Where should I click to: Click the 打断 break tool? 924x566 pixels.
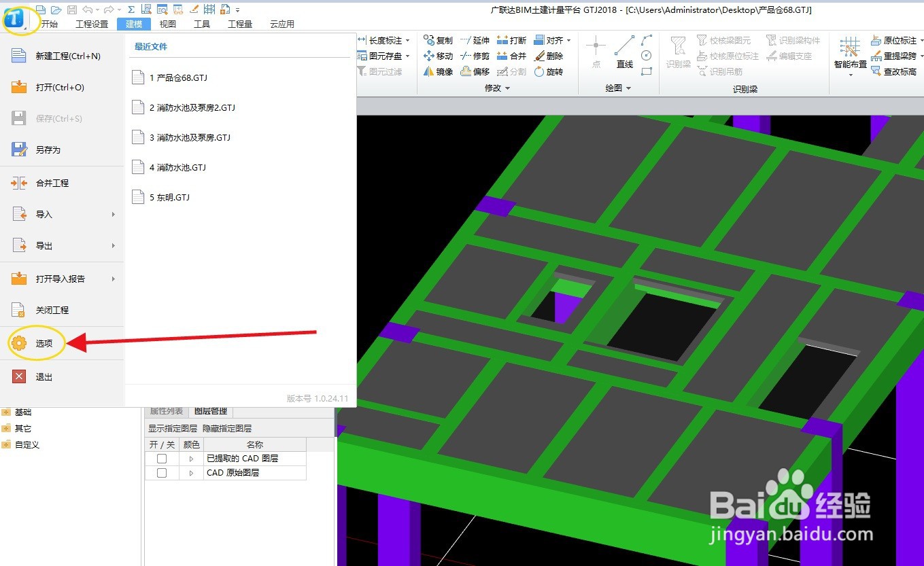(511, 40)
